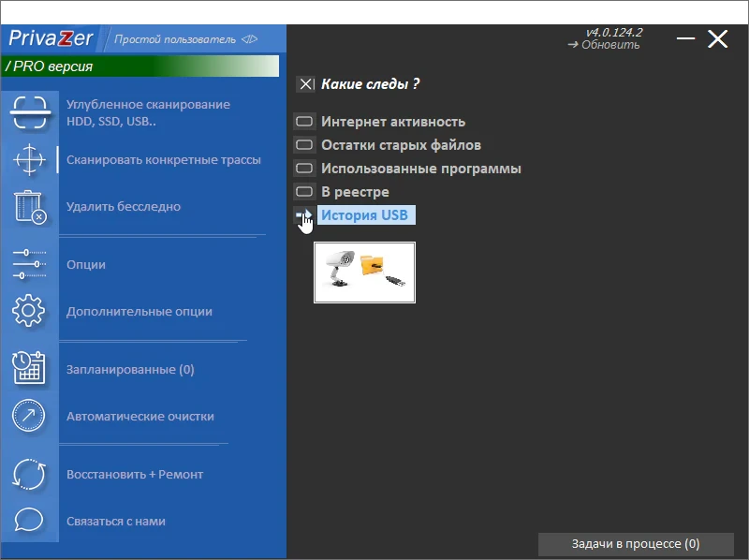Expand the Задачи в процессе (0) panel
Viewport: 749px width, 560px height.
[x=636, y=544]
